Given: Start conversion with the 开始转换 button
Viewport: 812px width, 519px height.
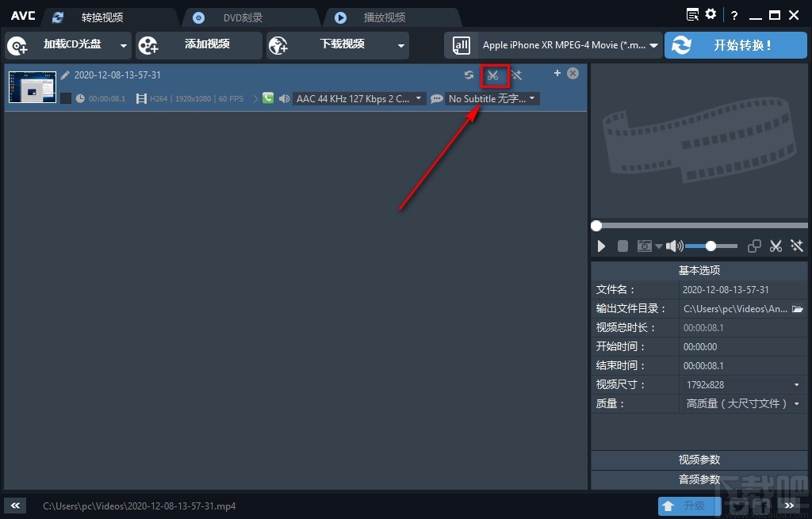Looking at the screenshot, I should click(x=735, y=45).
